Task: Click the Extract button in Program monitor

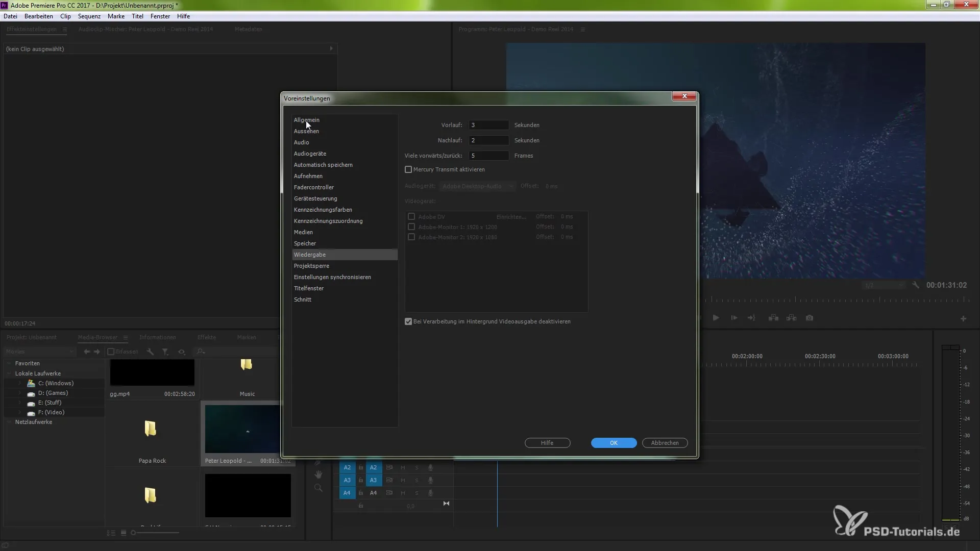Action: [792, 318]
